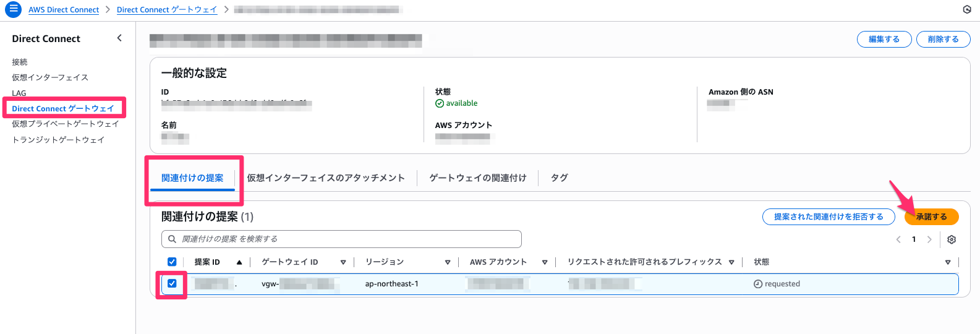Sort by リクエストされた許可されるプレフィックス arrow
This screenshot has height=334, width=980.
pyautogui.click(x=731, y=262)
